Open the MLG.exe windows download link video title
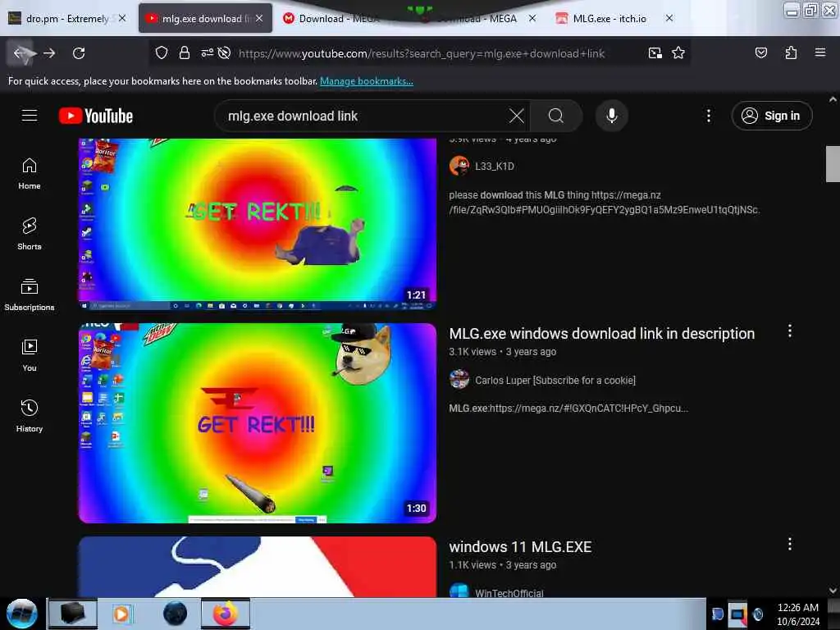The width and height of the screenshot is (840, 630). click(x=601, y=333)
